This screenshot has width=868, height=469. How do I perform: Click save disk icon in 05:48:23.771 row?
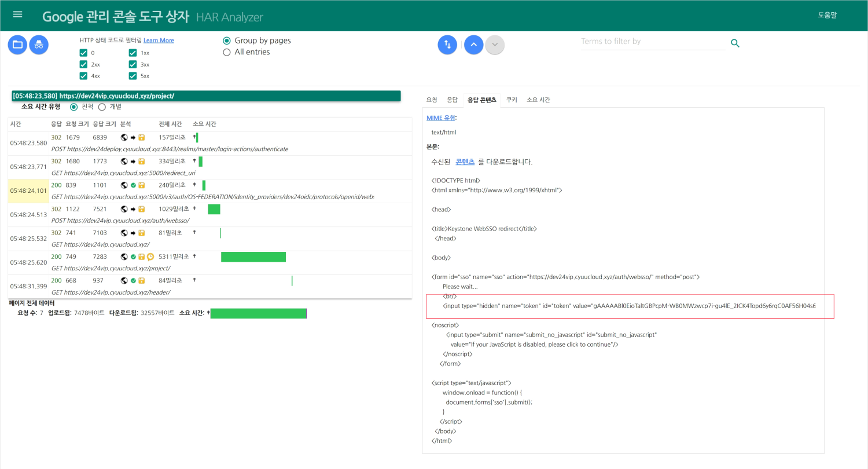[141, 162]
